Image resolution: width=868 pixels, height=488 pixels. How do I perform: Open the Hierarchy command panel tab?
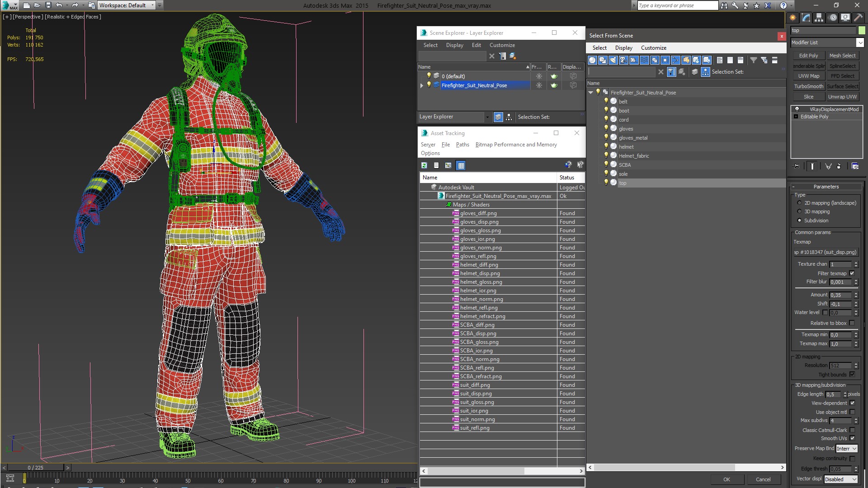click(819, 18)
